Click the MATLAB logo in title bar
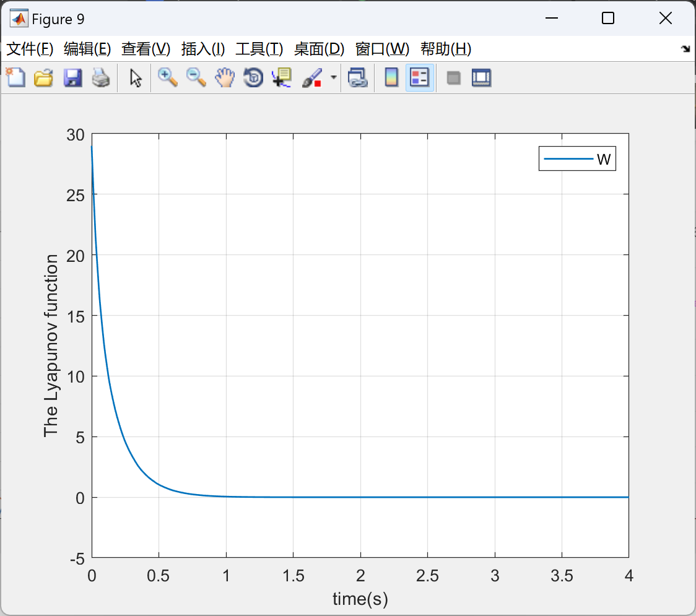 19,19
